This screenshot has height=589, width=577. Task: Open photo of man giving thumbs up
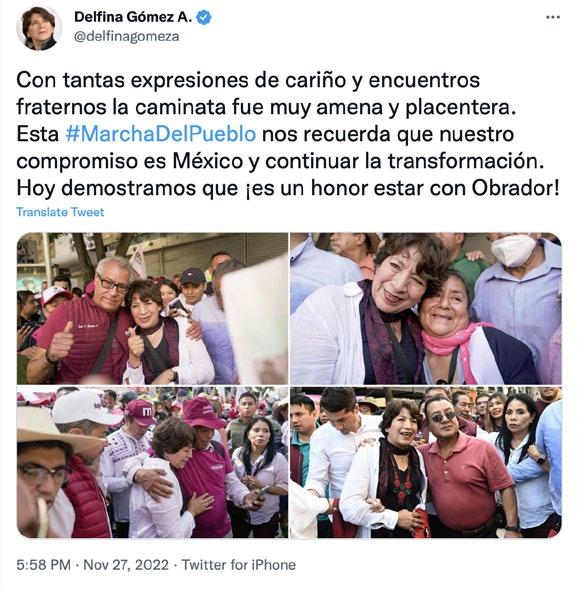tap(152, 308)
